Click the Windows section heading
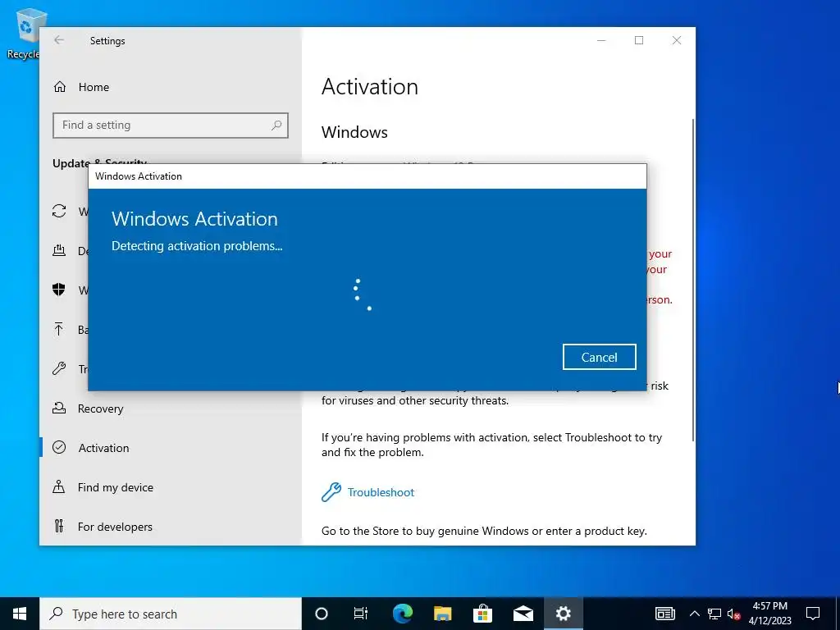 (x=354, y=132)
